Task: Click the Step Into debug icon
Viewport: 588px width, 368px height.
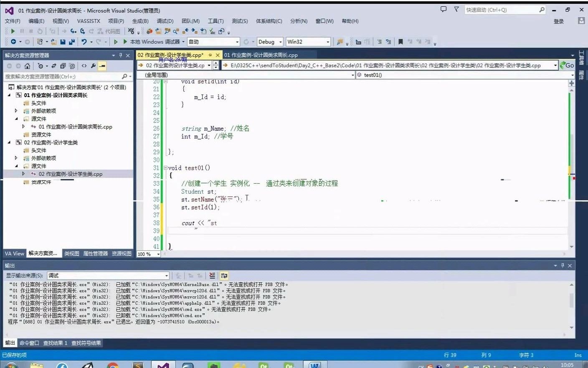Action: click(x=73, y=31)
